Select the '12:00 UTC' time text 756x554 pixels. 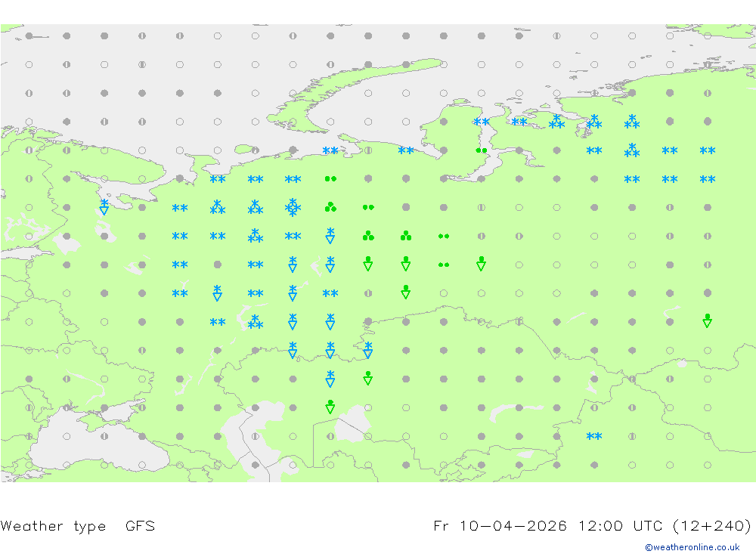click(621, 525)
